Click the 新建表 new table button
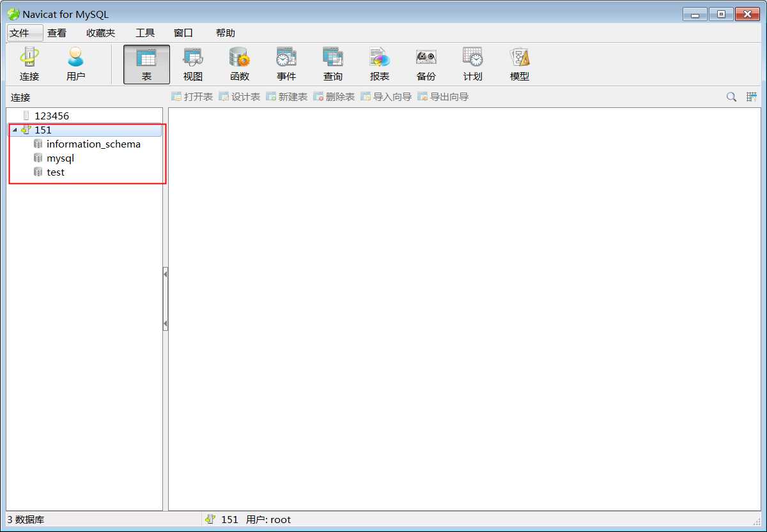The height and width of the screenshot is (532, 767). [286, 97]
